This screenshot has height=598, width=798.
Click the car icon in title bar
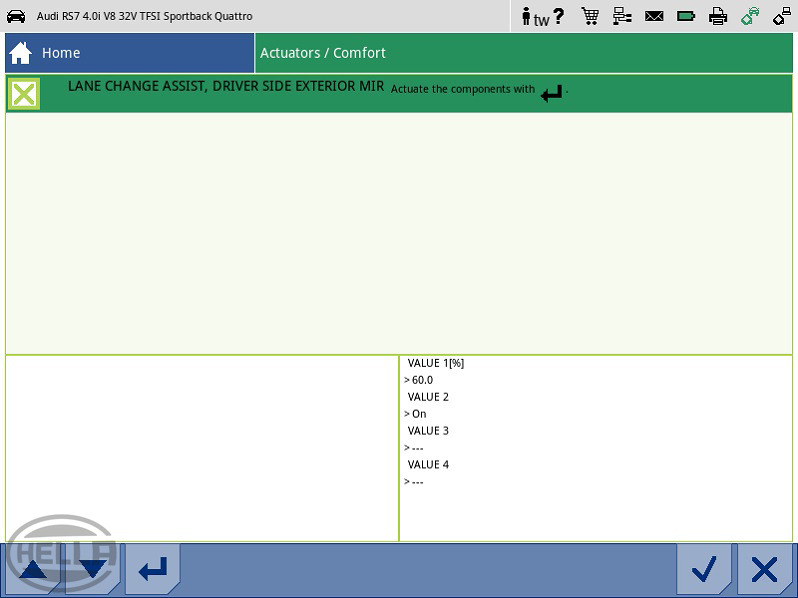(17, 17)
